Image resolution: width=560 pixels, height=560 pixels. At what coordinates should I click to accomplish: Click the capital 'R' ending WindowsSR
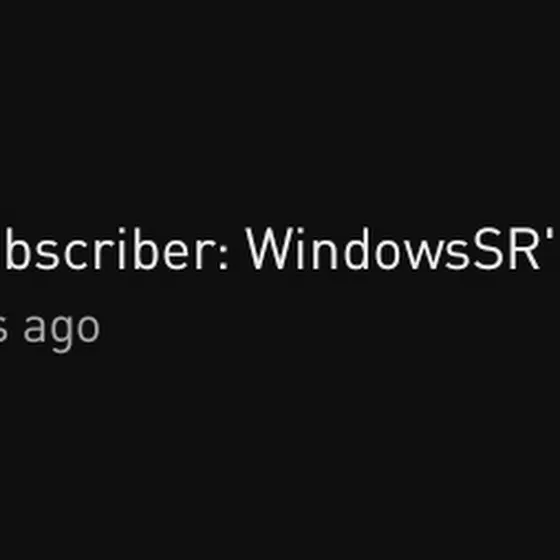(x=524, y=249)
